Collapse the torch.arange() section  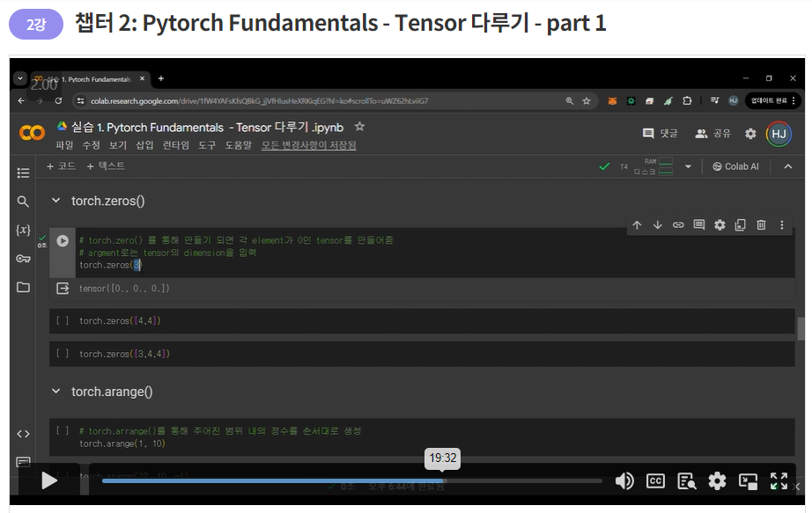56,391
